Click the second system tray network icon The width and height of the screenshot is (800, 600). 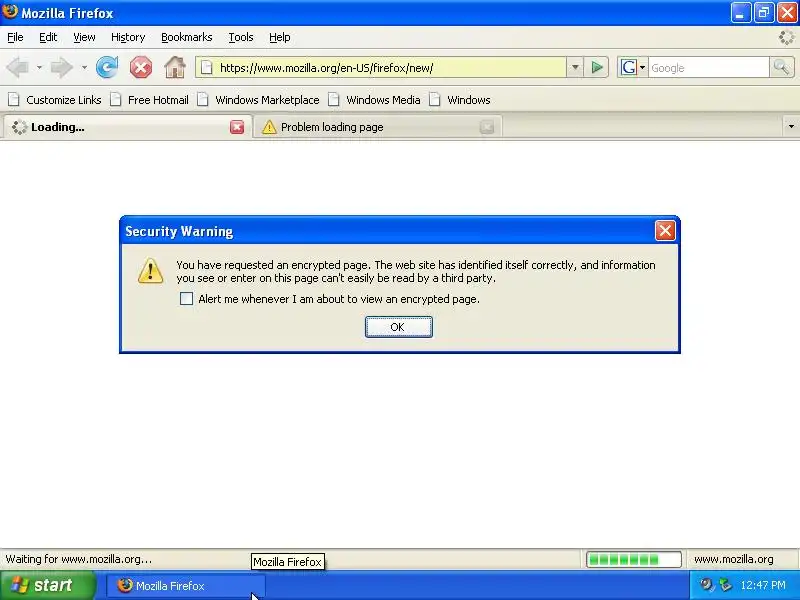(725, 585)
